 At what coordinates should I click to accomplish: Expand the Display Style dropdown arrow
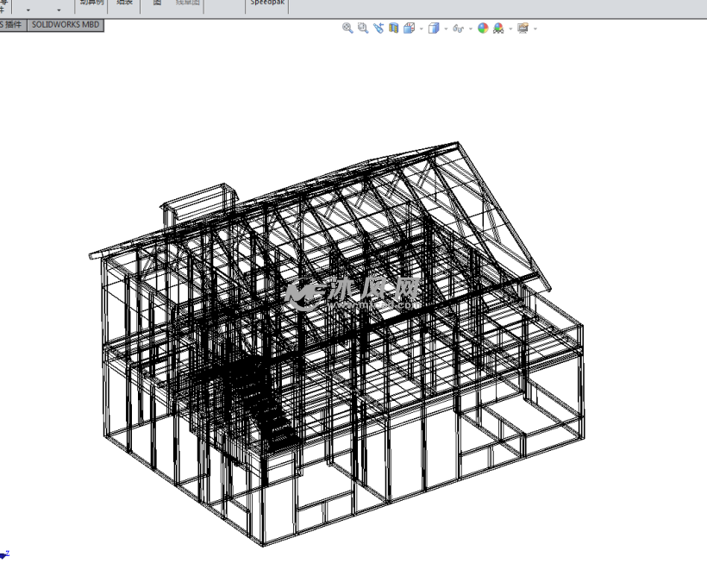click(x=445, y=28)
